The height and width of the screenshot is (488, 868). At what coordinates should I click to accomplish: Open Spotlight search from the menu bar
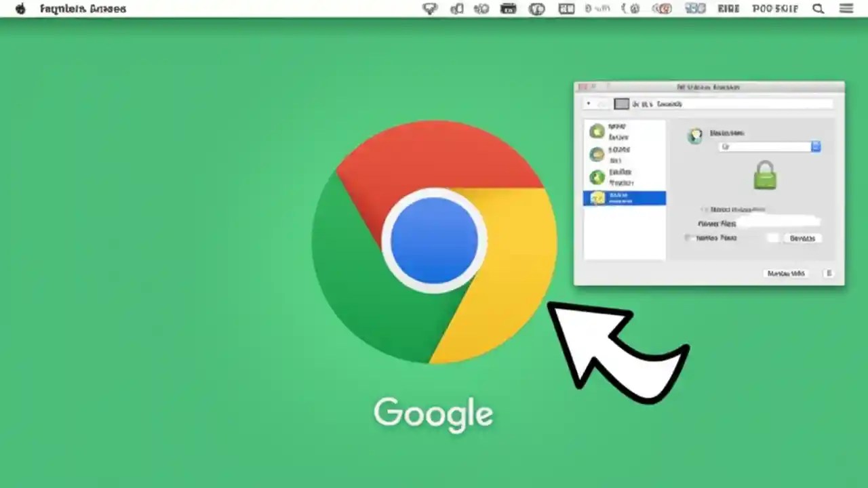818,9
